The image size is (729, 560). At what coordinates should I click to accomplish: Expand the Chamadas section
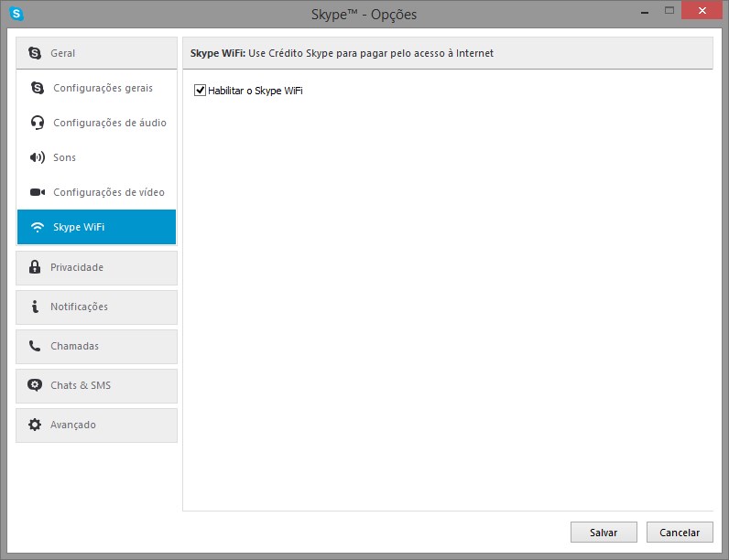(x=97, y=347)
